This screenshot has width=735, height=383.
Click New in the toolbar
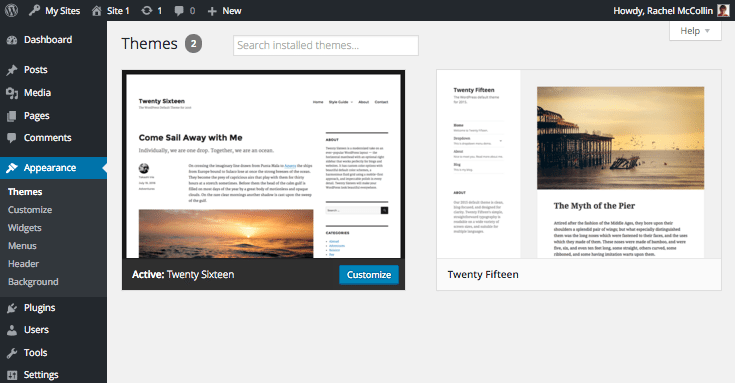(232, 11)
